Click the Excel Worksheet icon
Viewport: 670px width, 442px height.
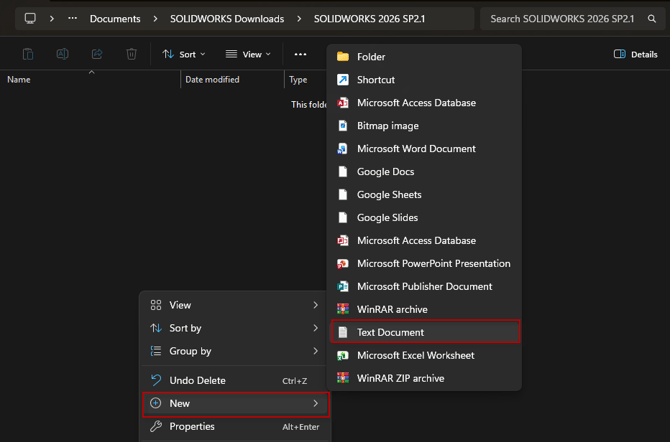[343, 356]
